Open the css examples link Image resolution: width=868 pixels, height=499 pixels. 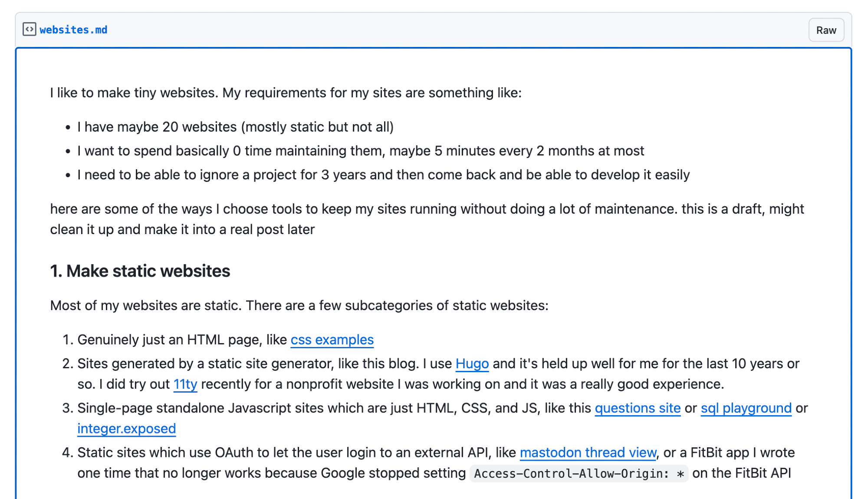332,340
